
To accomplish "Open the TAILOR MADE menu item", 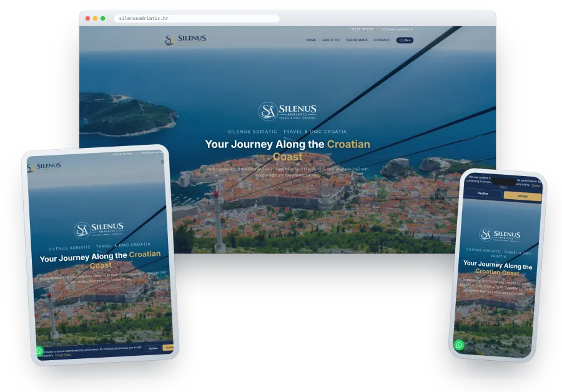I will pos(357,40).
